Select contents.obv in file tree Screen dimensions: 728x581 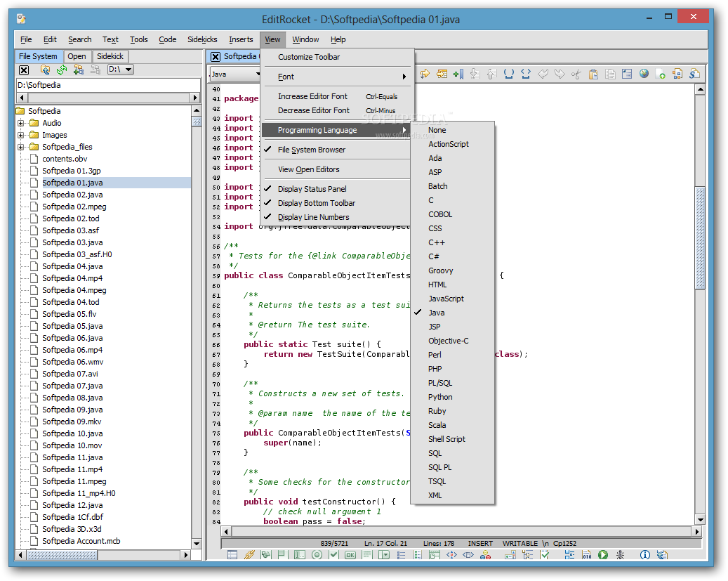(x=65, y=159)
